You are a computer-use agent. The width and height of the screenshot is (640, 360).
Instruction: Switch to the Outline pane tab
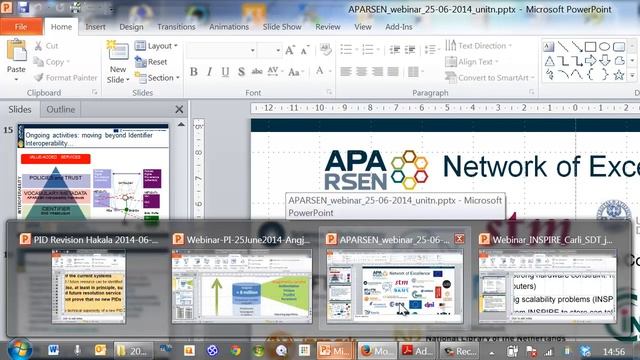click(60, 109)
